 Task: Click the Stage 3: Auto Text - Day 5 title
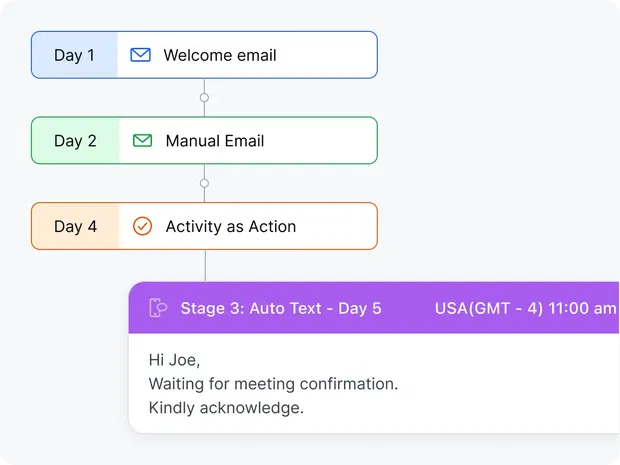[x=281, y=308]
